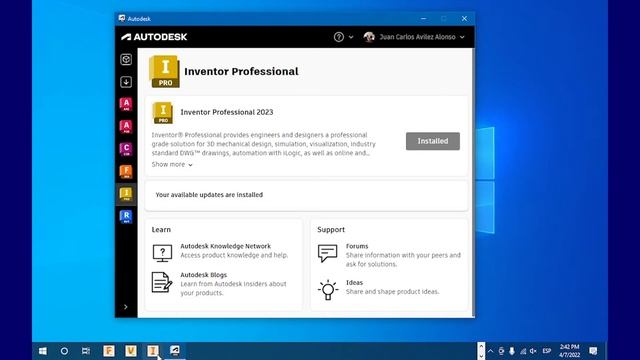
Task: Expand the Show more description
Action: click(172, 164)
